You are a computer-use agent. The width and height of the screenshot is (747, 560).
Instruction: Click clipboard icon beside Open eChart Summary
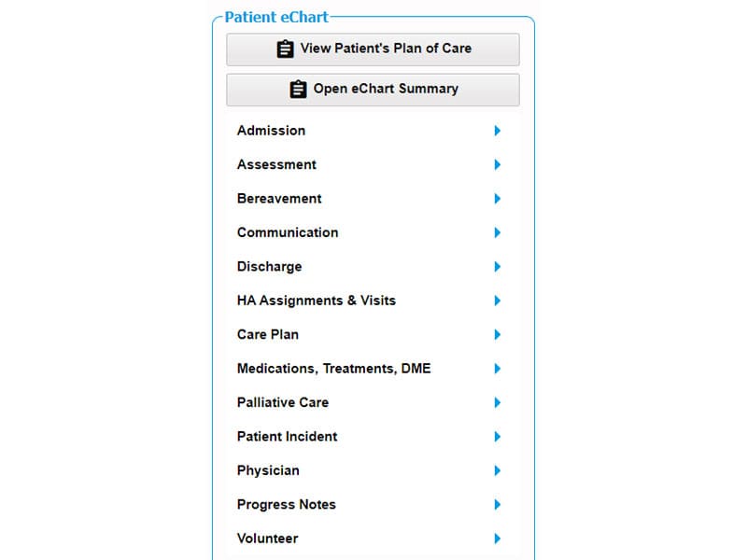(x=298, y=90)
